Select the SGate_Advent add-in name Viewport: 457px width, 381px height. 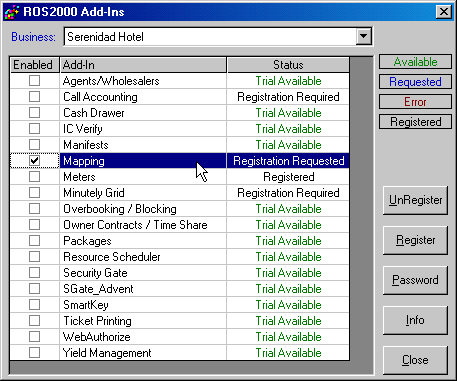(x=98, y=289)
